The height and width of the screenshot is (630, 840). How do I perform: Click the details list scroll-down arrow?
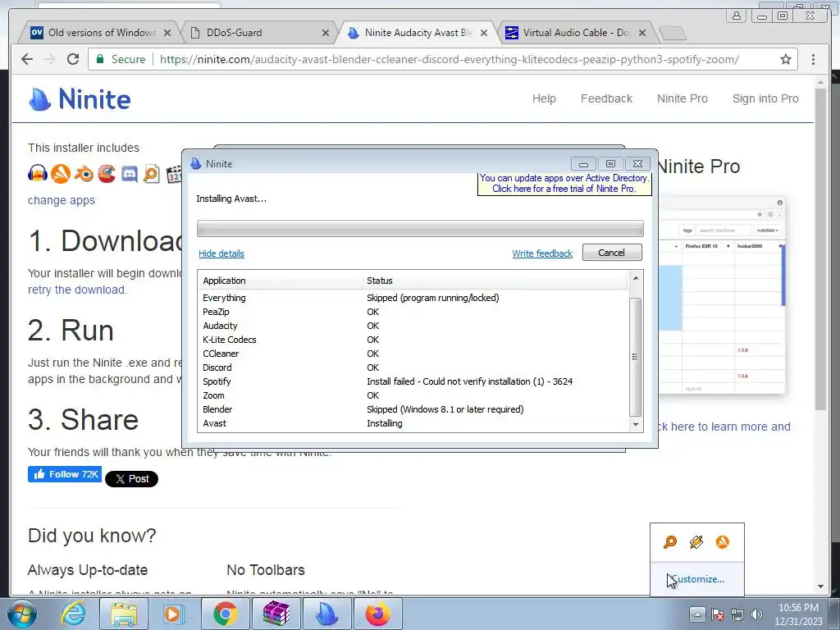[636, 424]
